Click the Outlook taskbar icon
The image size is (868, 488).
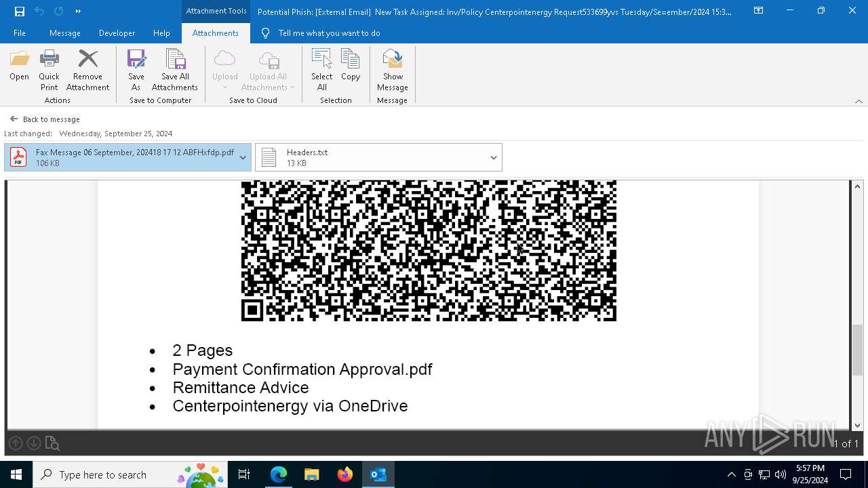click(378, 474)
